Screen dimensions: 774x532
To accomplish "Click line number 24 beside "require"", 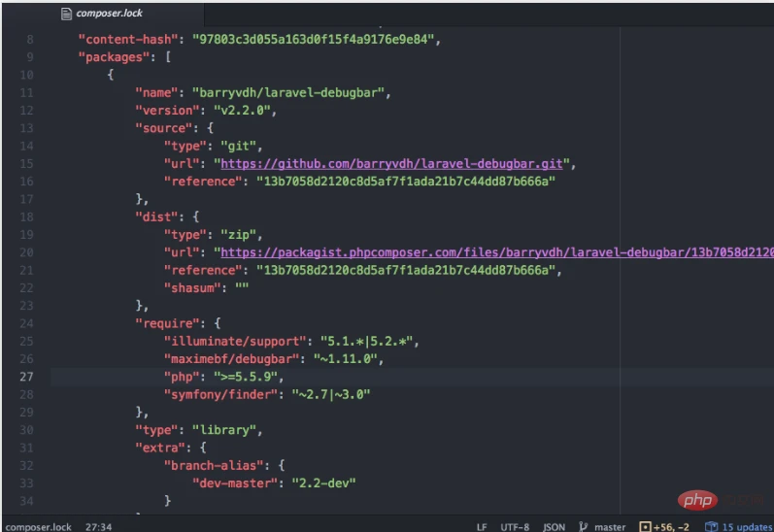I will tap(27, 323).
